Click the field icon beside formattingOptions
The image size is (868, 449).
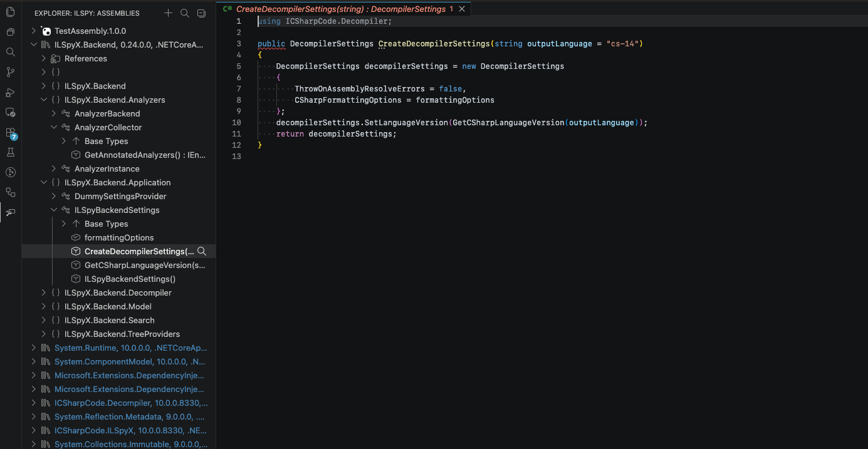76,237
